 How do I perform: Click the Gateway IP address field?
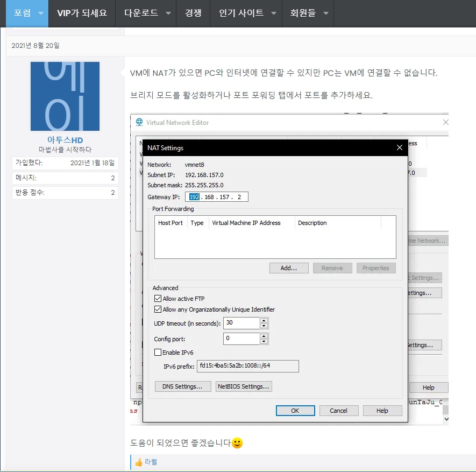216,197
